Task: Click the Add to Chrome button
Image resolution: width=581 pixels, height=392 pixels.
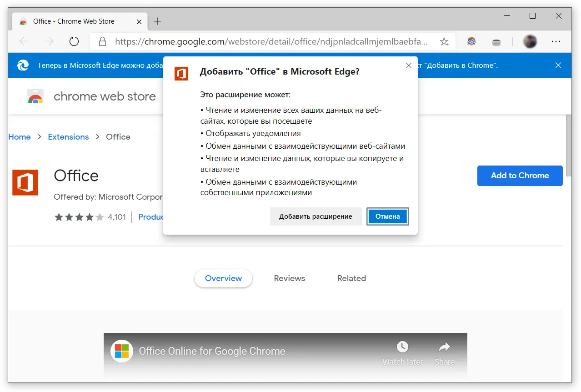Action: (x=520, y=176)
